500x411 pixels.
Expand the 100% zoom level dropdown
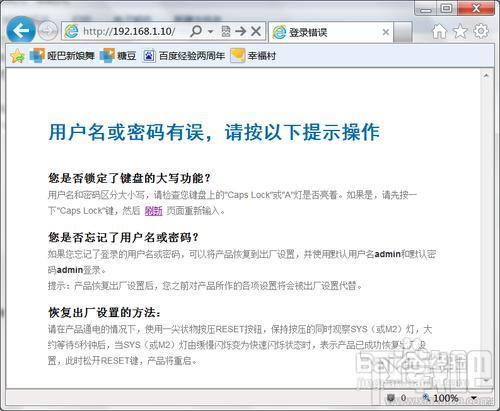coord(473,398)
